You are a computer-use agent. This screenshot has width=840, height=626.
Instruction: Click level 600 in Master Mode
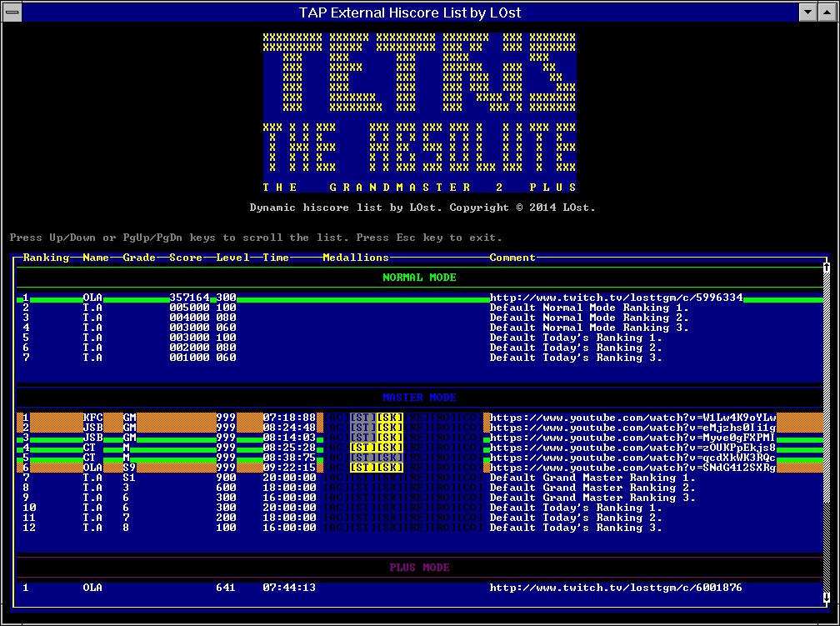(x=226, y=488)
